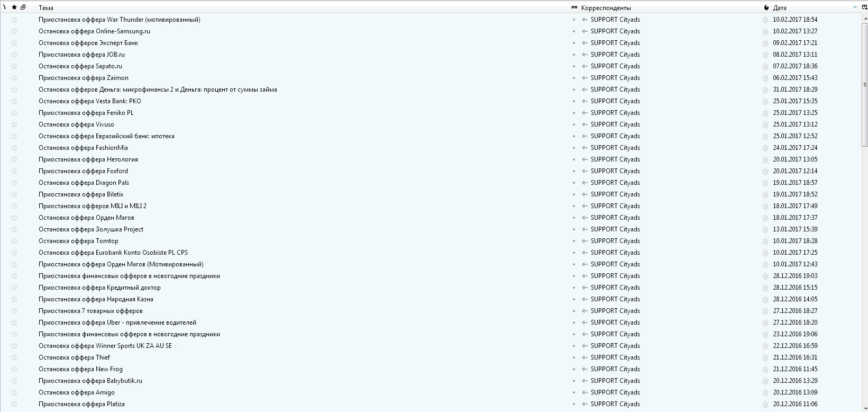Image resolution: width=868 pixels, height=412 pixels.
Task: Mark the Золушка Project message as junk
Action: click(765, 229)
